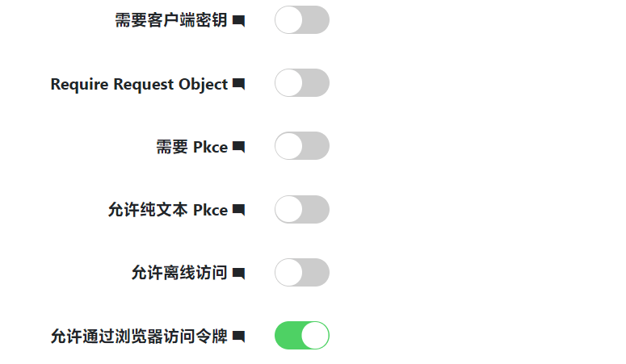This screenshot has height=364, width=626.
Task: Click the Require Request Object label
Action: (139, 84)
